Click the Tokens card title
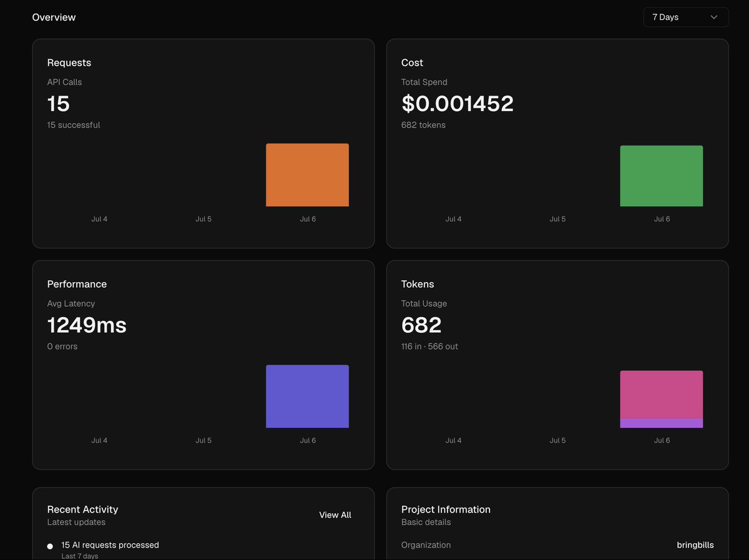The image size is (749, 560). click(x=418, y=284)
